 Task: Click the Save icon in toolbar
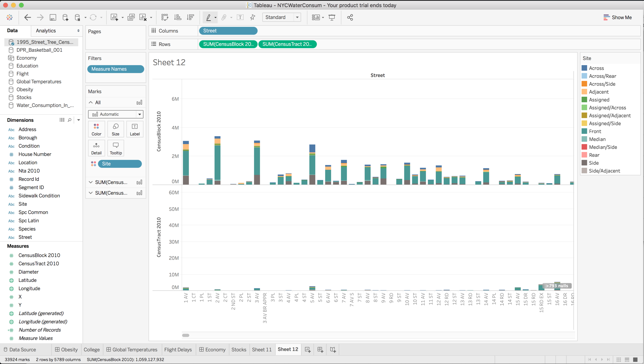(x=53, y=17)
